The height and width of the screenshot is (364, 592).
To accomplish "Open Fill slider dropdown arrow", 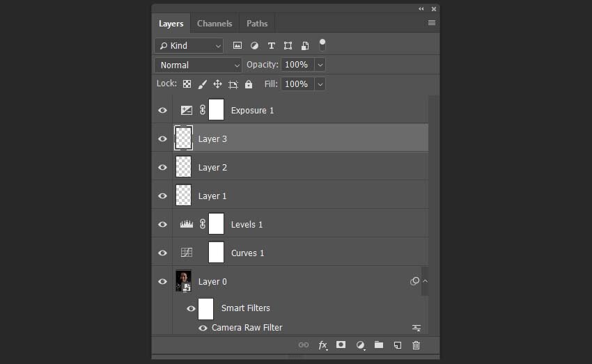I will pyautogui.click(x=320, y=84).
